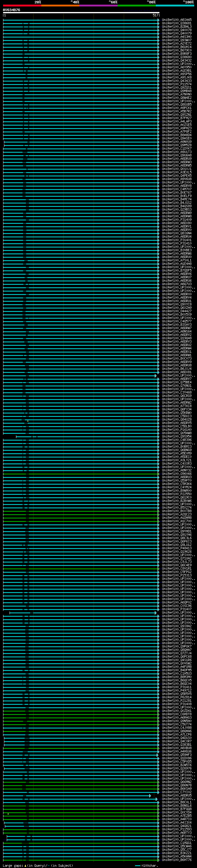Select the UniRef100_Q8W4E2 label

coord(177,98)
